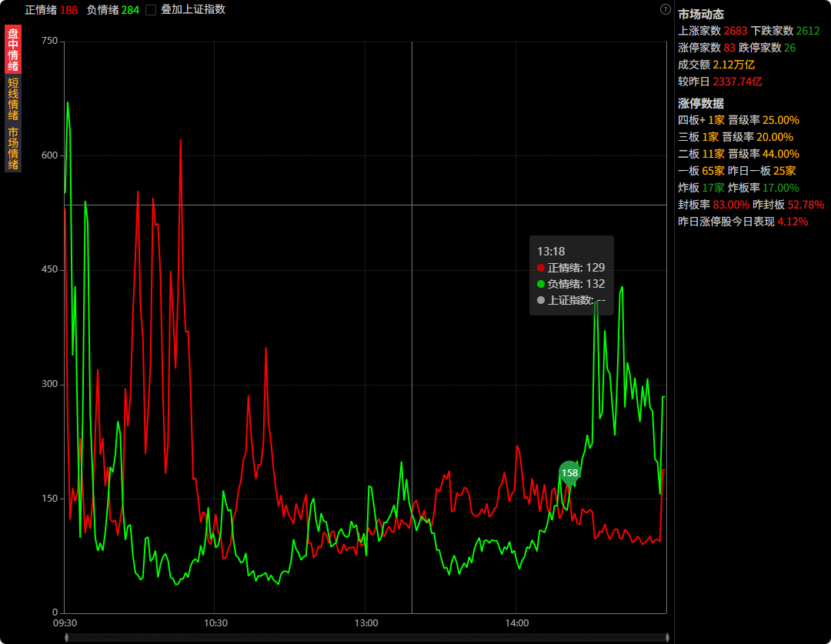Image resolution: width=831 pixels, height=644 pixels.
Task: Click the gray dot beside 上证指数 in the tooltip
Action: pyautogui.click(x=541, y=300)
